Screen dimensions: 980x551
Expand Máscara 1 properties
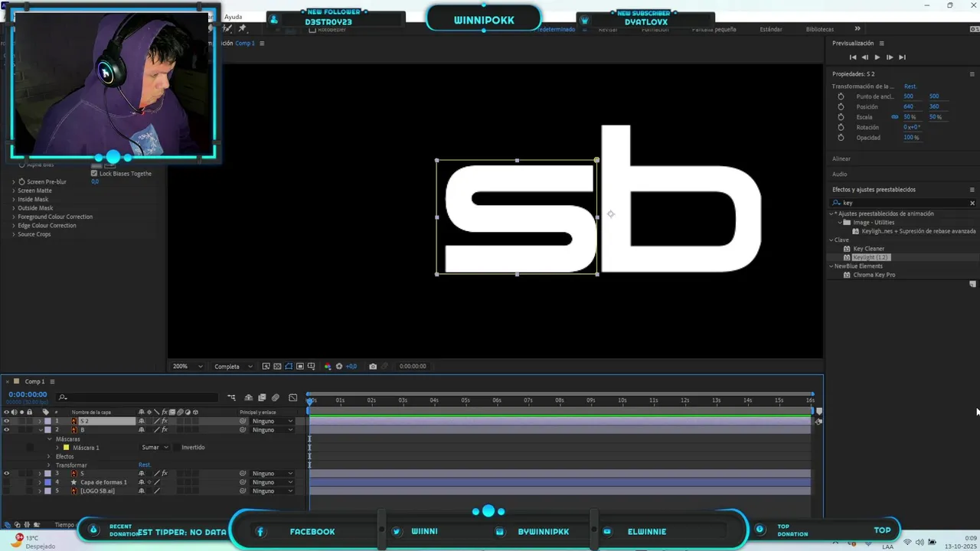tap(57, 448)
